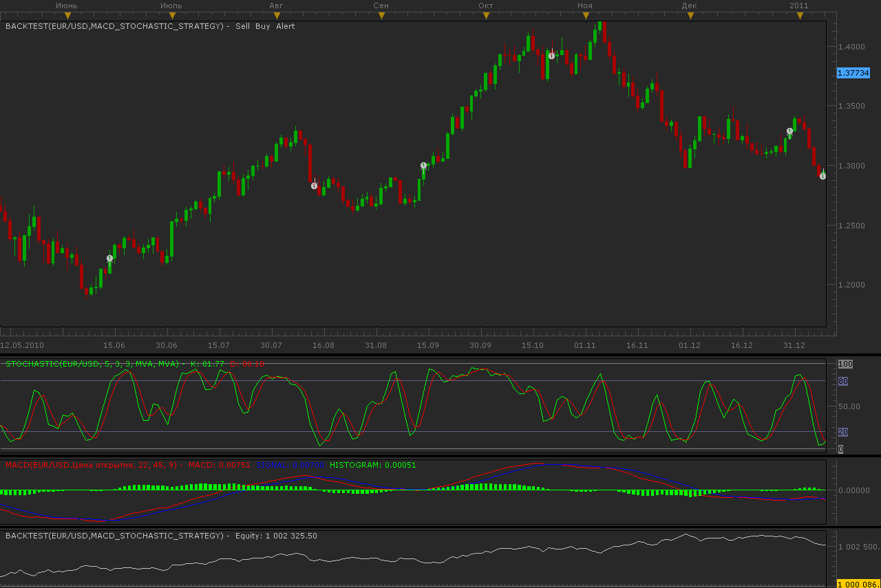Click the Июнь month marker triangle
881x588 pixels.
pos(67,16)
